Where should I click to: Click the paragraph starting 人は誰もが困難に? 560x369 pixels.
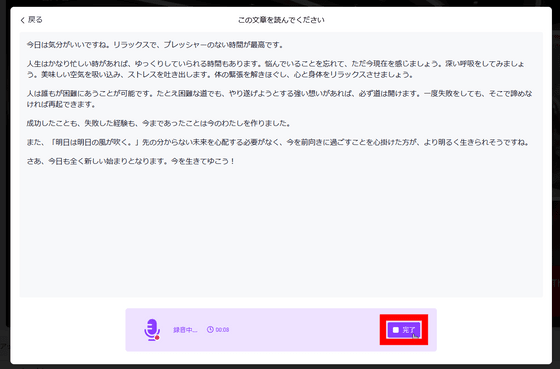click(x=279, y=99)
